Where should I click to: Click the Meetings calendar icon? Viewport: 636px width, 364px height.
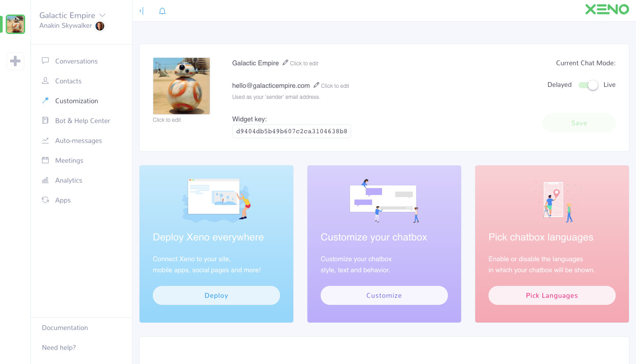(x=45, y=160)
